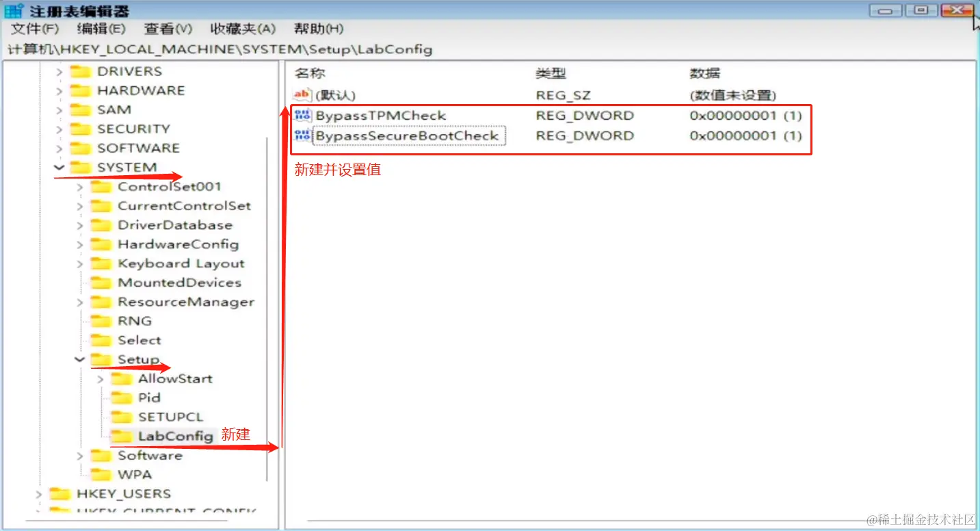980x531 pixels.
Task: Select the AllowStart key
Action: pyautogui.click(x=175, y=378)
